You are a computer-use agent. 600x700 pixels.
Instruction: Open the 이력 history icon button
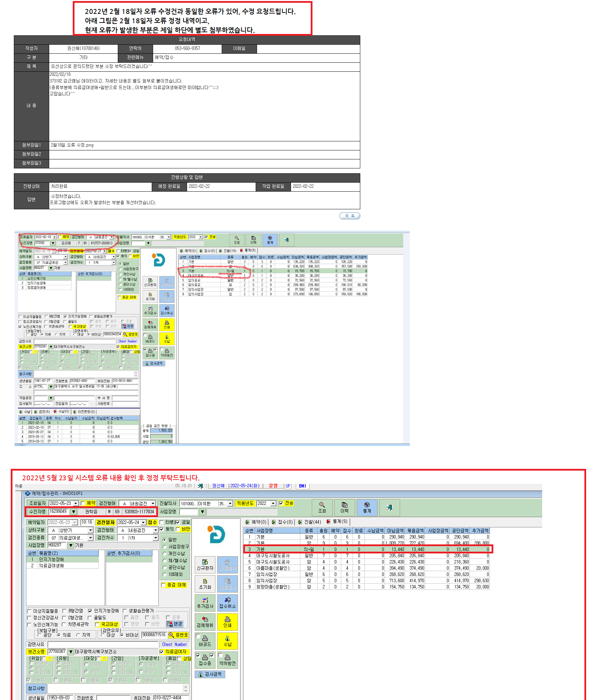click(344, 507)
